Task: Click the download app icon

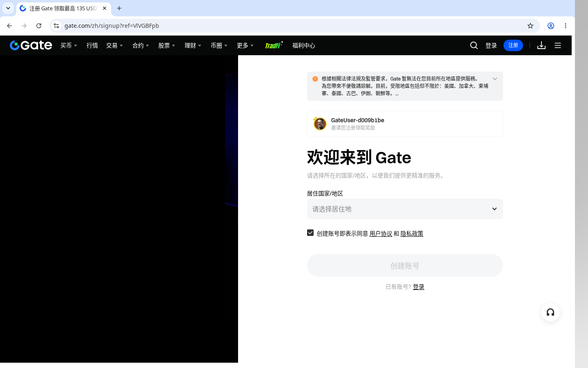Action: pyautogui.click(x=541, y=45)
